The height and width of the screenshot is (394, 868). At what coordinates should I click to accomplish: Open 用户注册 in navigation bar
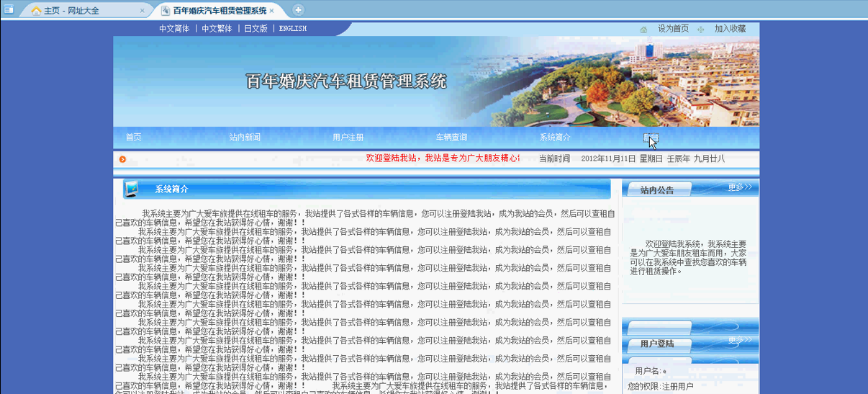tap(348, 138)
